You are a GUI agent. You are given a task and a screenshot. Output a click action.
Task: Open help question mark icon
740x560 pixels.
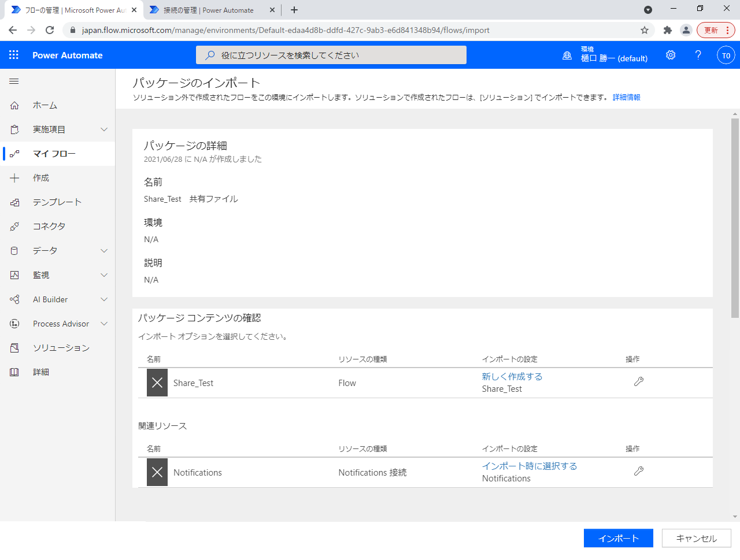(698, 55)
